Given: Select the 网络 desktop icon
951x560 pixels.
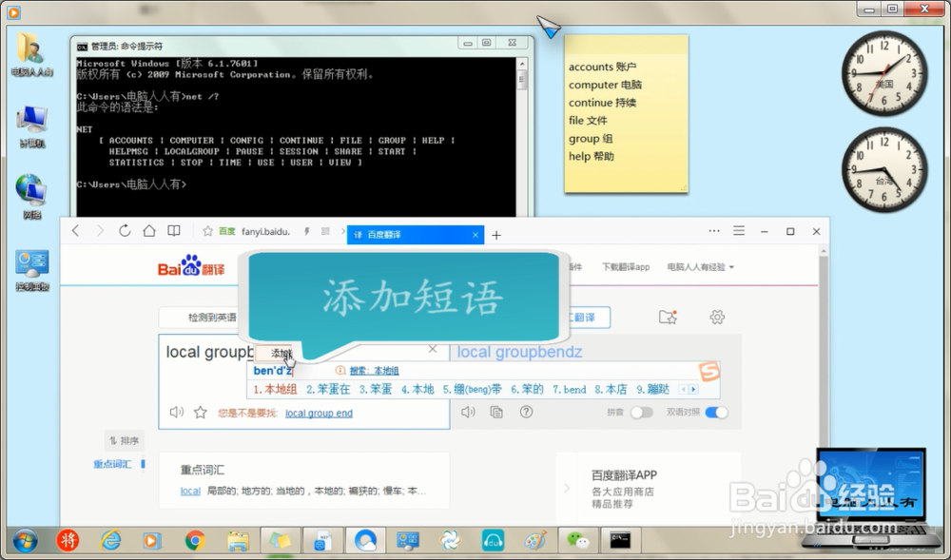Looking at the screenshot, I should 31,197.
